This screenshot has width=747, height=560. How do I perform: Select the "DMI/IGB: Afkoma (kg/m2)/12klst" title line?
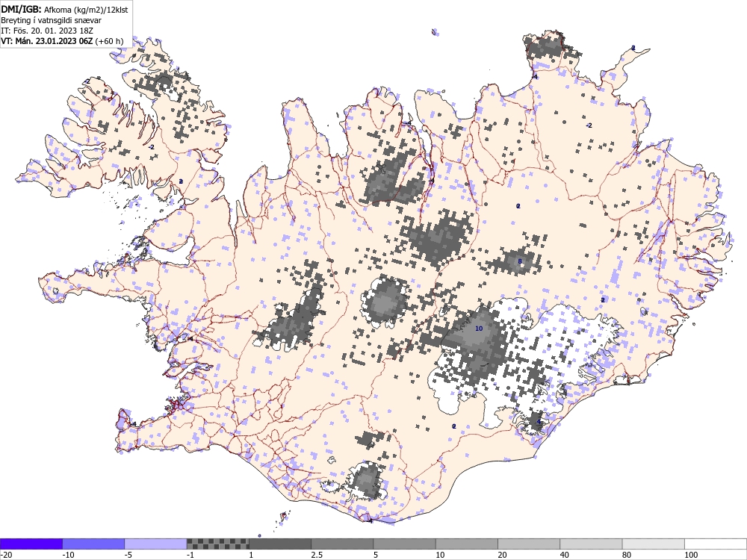click(64, 8)
